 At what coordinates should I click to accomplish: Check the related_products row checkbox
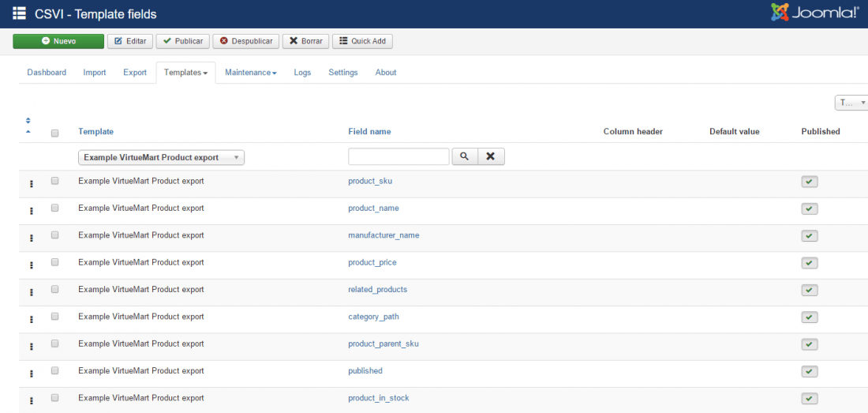[54, 289]
